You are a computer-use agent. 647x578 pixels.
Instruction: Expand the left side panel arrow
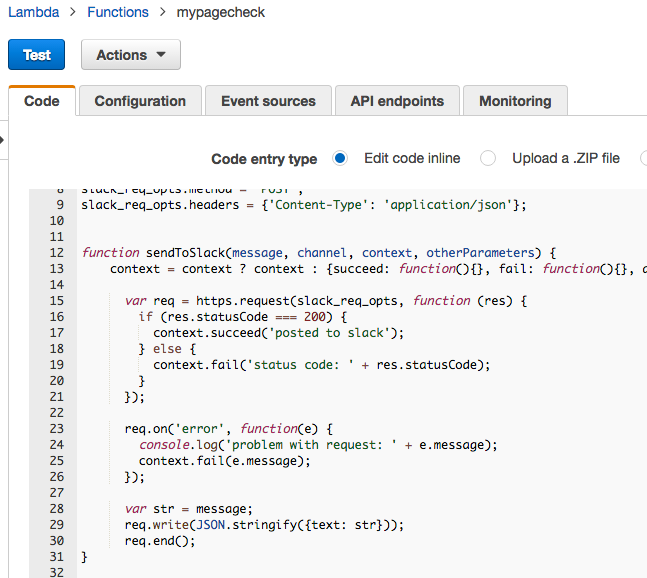tap(2, 140)
